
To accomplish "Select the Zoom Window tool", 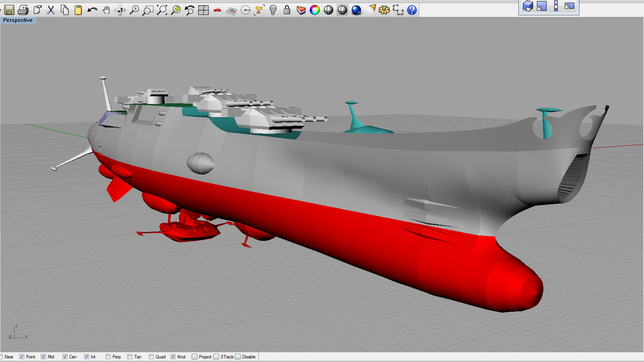I will point(148,10).
